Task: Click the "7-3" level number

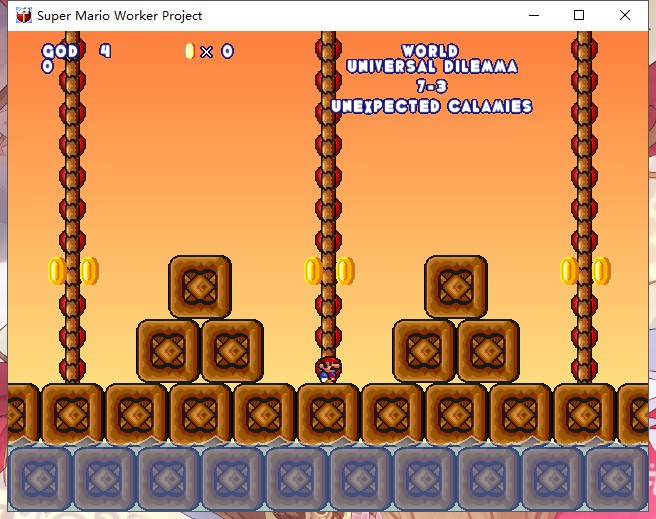Action: point(432,86)
